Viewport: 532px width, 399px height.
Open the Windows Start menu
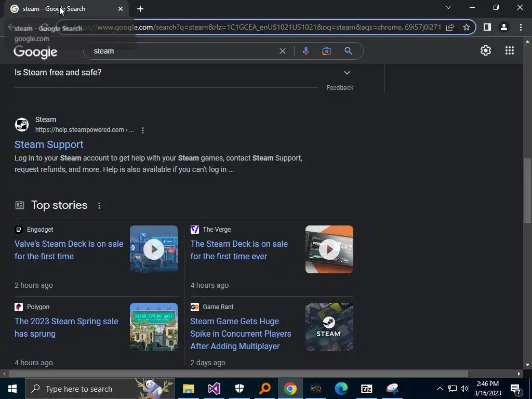pyautogui.click(x=12, y=389)
